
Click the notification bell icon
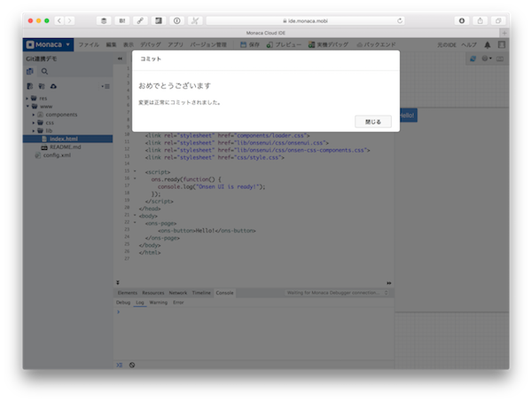[x=487, y=44]
